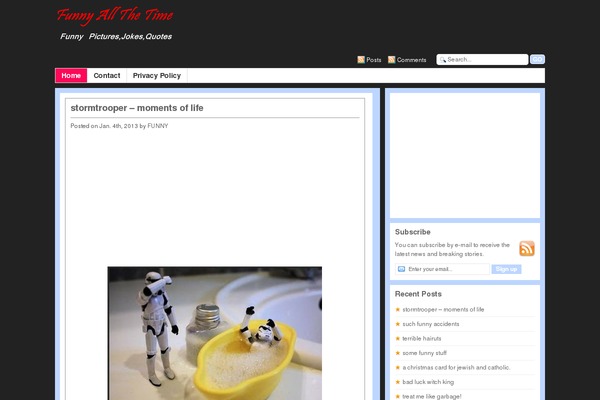Click the Recent Posts heading

(x=418, y=294)
